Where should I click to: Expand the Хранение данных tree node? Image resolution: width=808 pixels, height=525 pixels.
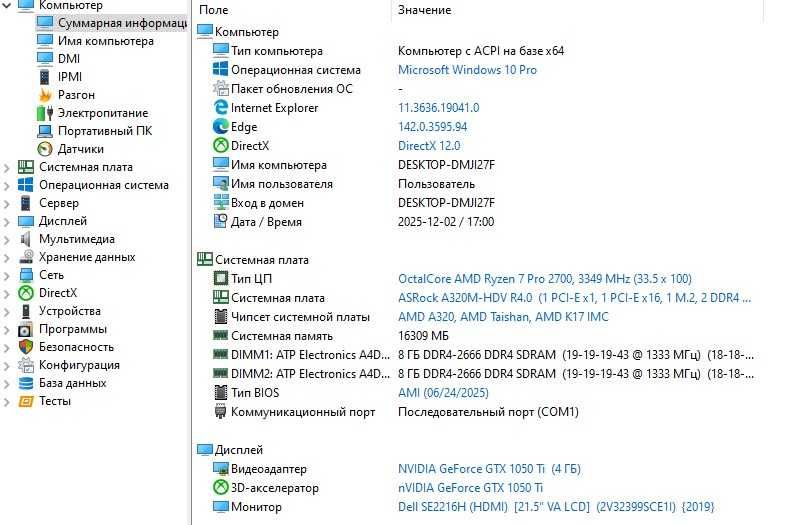[x=7, y=258]
